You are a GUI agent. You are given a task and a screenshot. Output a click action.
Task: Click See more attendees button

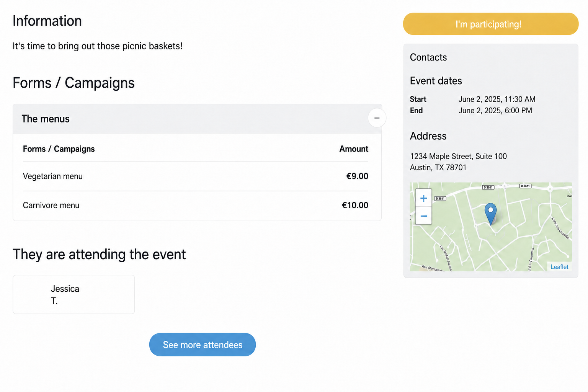click(x=203, y=345)
